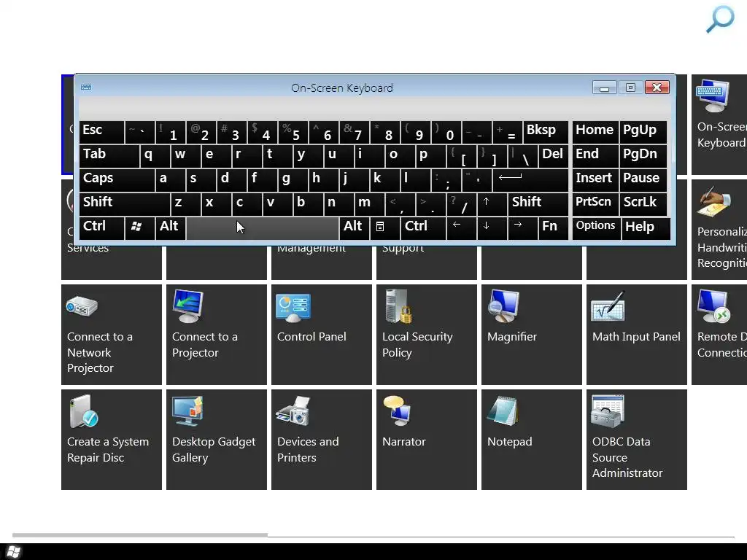Screen dimensions: 747x560
Task: Launch the Desktop Gadget Gallery tile
Action: (x=216, y=440)
